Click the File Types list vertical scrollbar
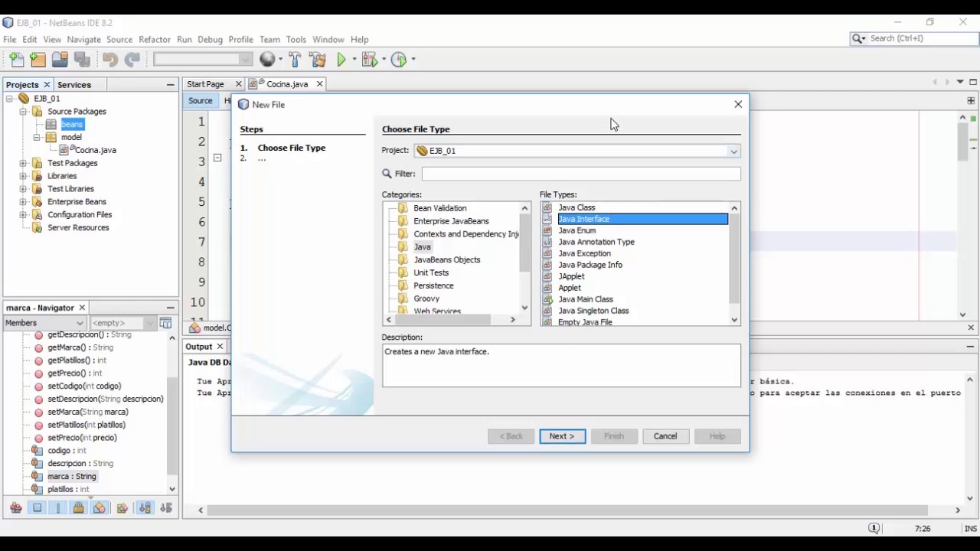This screenshot has height=551, width=980. (x=735, y=264)
